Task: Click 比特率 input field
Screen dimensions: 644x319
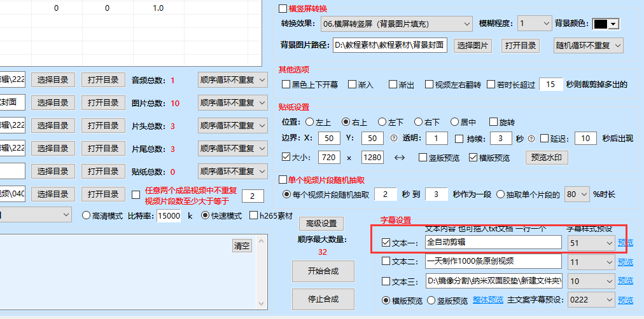Action: click(169, 215)
